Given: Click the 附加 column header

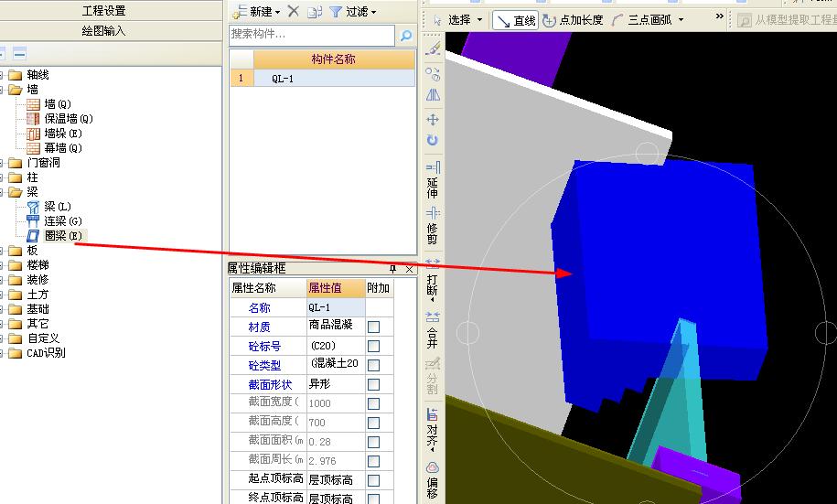Looking at the screenshot, I should [x=379, y=288].
